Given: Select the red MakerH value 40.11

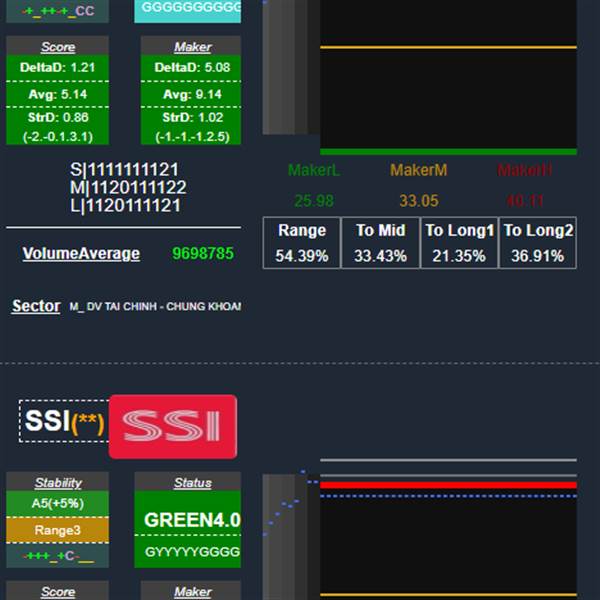Looking at the screenshot, I should tap(525, 201).
